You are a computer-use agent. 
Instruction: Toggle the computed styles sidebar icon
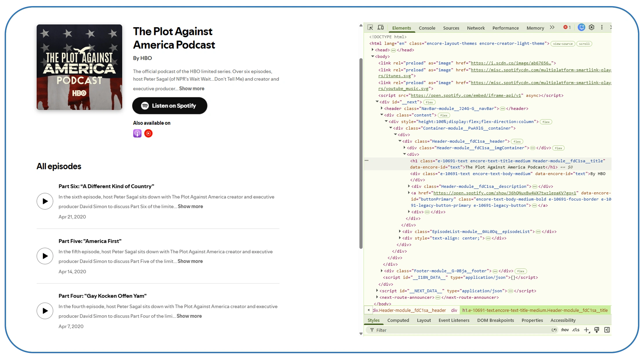[607, 330]
